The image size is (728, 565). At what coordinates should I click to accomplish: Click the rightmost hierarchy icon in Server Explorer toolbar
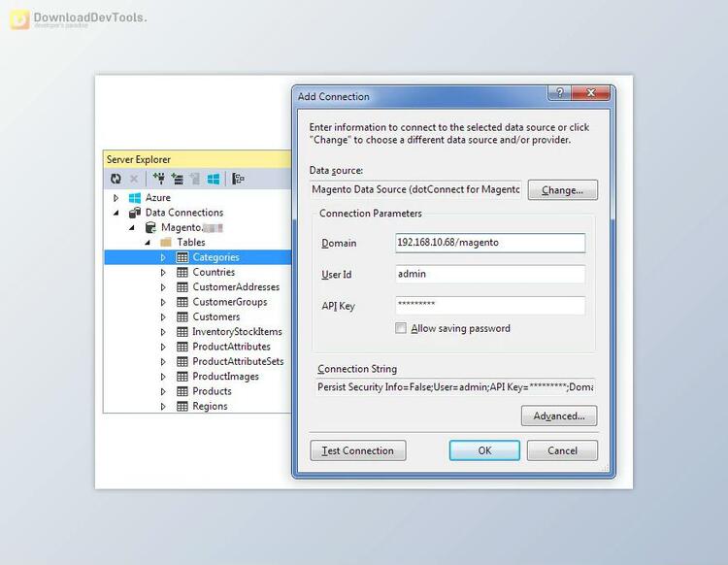click(238, 179)
